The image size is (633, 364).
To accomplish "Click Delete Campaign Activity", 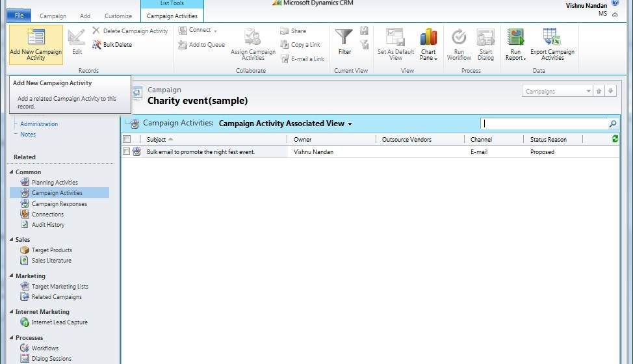I will (x=130, y=31).
